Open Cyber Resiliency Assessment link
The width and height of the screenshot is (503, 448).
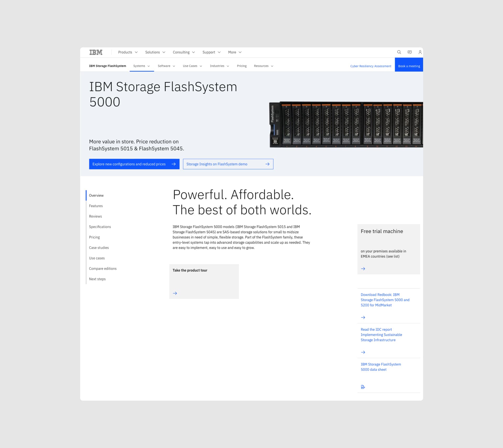[371, 66]
